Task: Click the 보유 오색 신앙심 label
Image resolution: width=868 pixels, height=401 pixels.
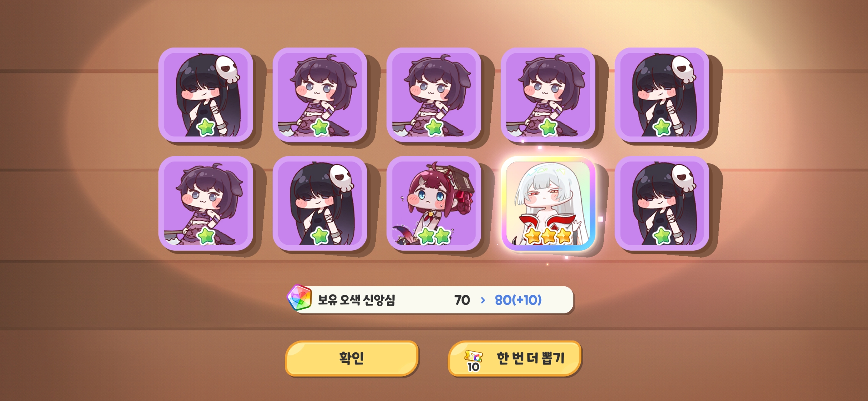Action: point(356,300)
